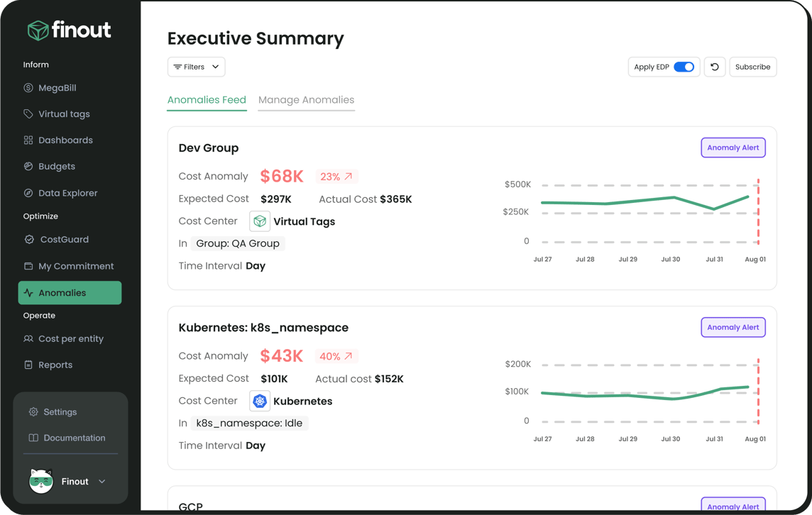Viewport: 812px width, 515px height.
Task: Click the Cost per entity people icon
Action: [x=28, y=339]
